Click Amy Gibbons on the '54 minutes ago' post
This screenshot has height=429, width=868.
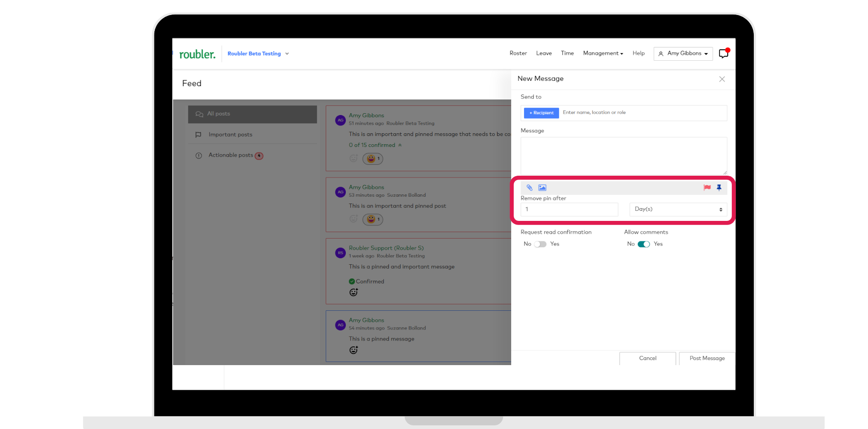tap(366, 320)
